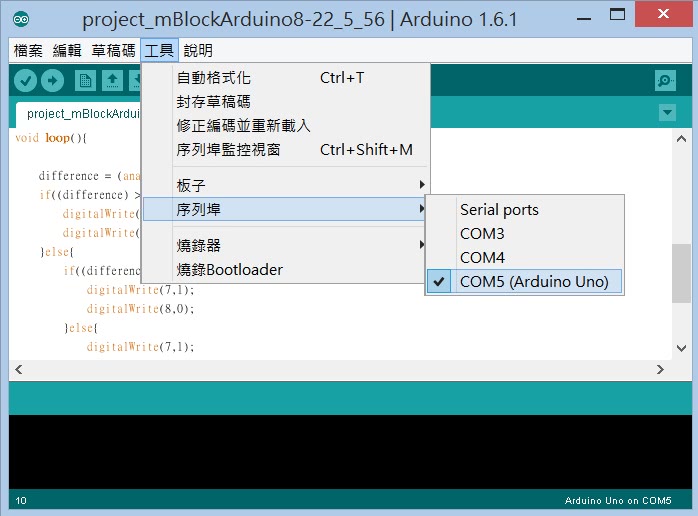Select the project_mBlockArdui sketch tab

click(79, 114)
